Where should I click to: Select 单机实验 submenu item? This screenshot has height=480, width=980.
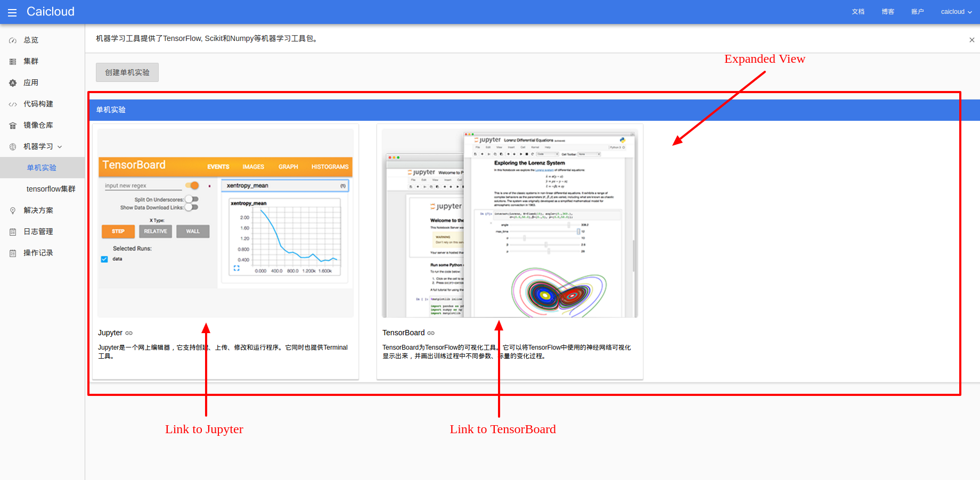pos(42,168)
